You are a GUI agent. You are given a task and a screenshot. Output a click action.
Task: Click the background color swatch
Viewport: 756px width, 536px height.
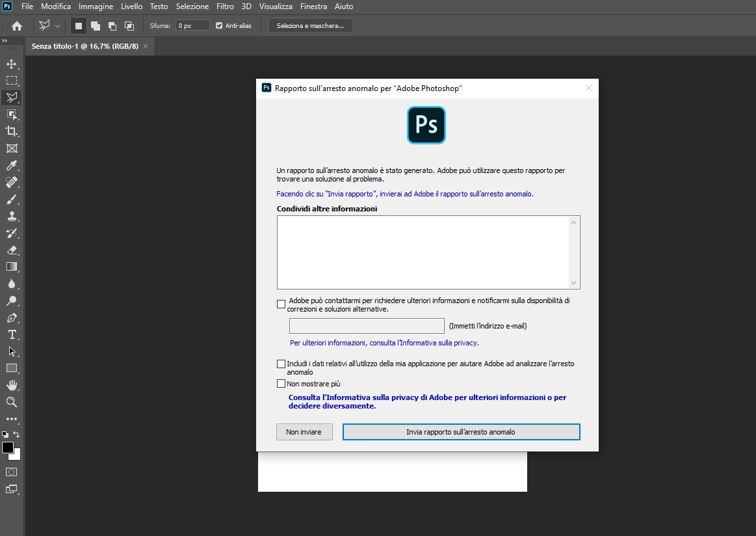pos(17,455)
